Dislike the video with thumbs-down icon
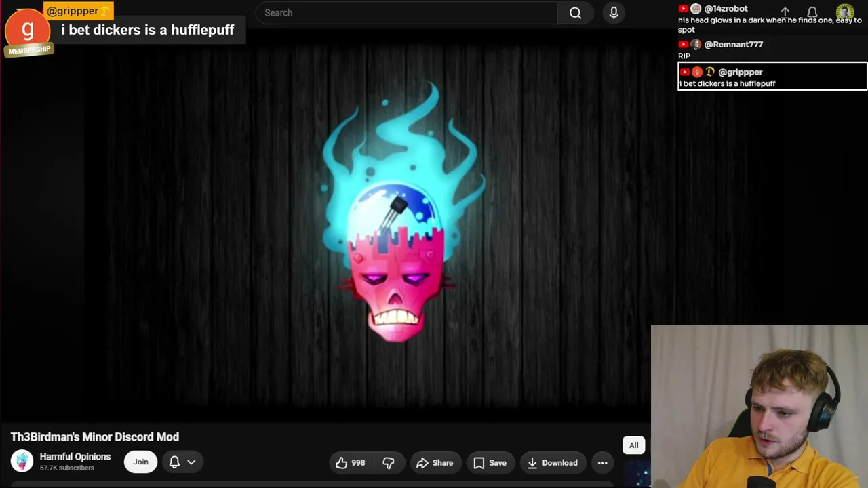Viewport: 868px width, 488px height. (389, 463)
